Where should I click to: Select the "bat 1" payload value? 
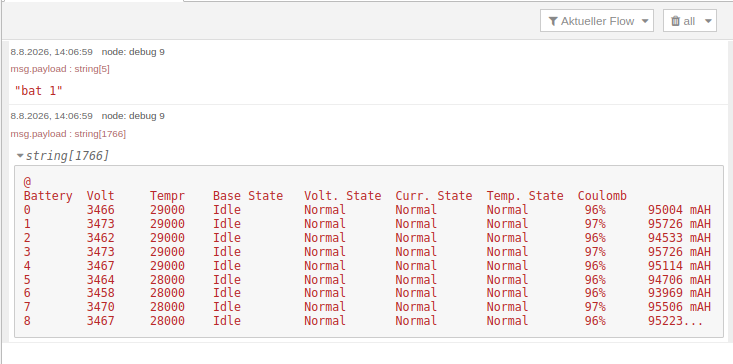click(x=38, y=91)
